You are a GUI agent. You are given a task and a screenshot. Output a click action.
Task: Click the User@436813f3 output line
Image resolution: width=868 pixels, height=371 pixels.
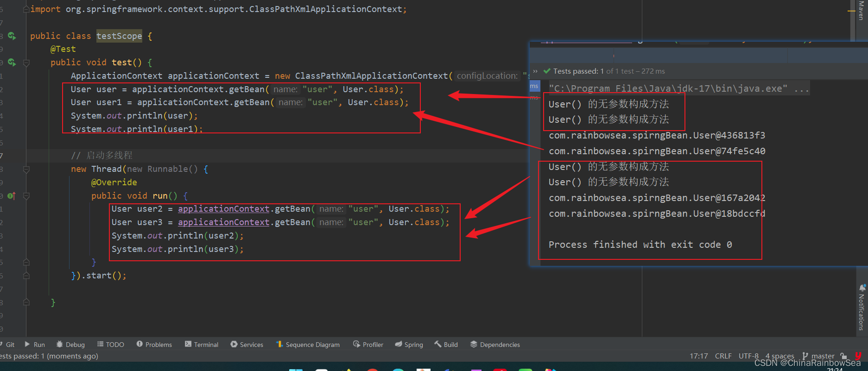tap(657, 136)
